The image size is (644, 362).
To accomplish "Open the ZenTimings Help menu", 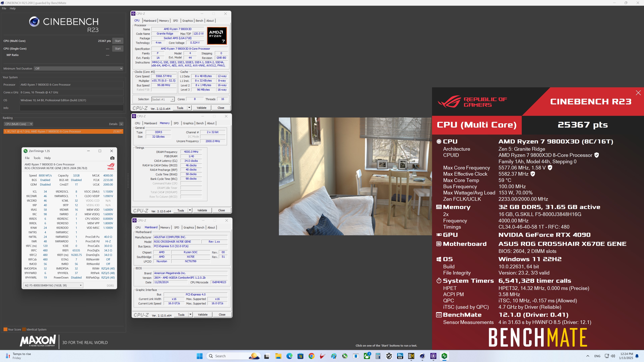I will 47,158.
